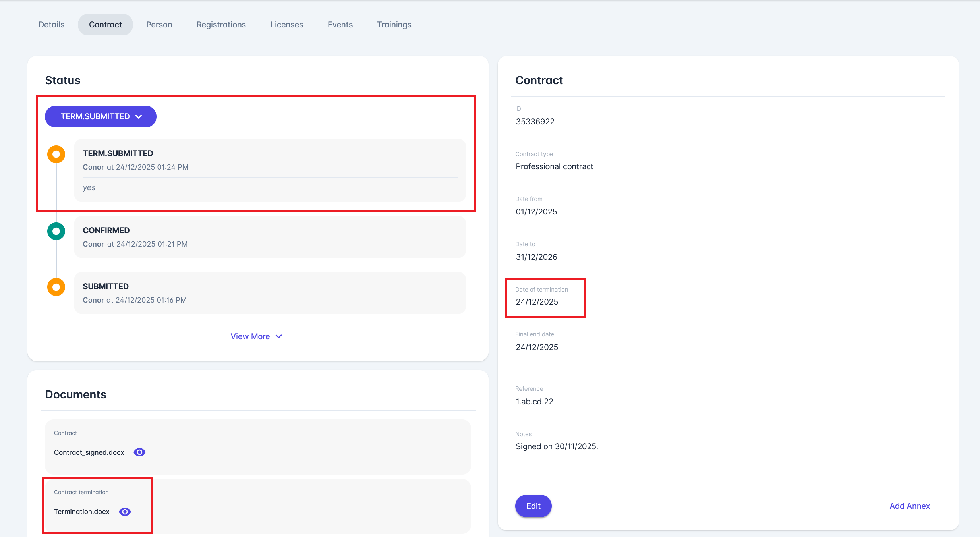Switch to the Details tab
This screenshot has width=980, height=537.
click(51, 25)
